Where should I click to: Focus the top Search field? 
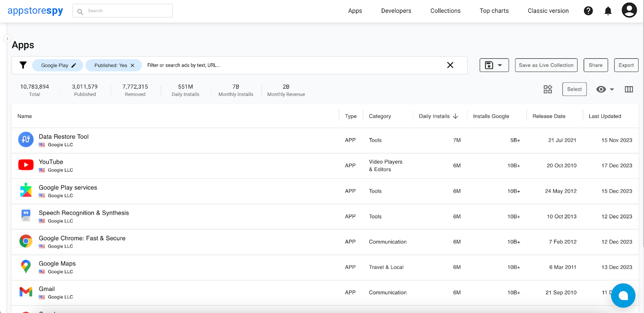click(x=123, y=11)
